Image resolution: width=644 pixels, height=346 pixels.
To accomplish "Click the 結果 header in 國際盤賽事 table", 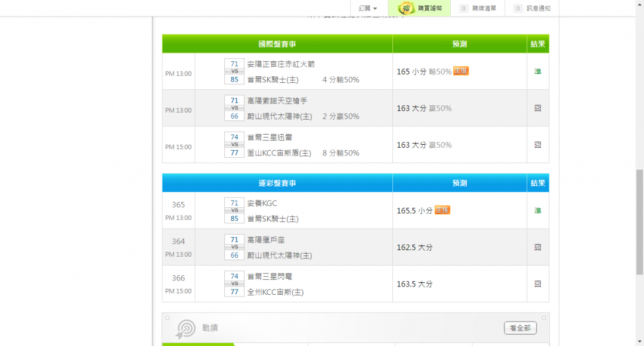I will click(x=538, y=44).
